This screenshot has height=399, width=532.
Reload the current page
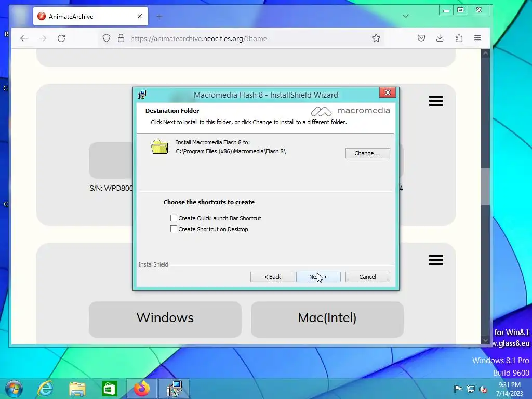(x=61, y=38)
